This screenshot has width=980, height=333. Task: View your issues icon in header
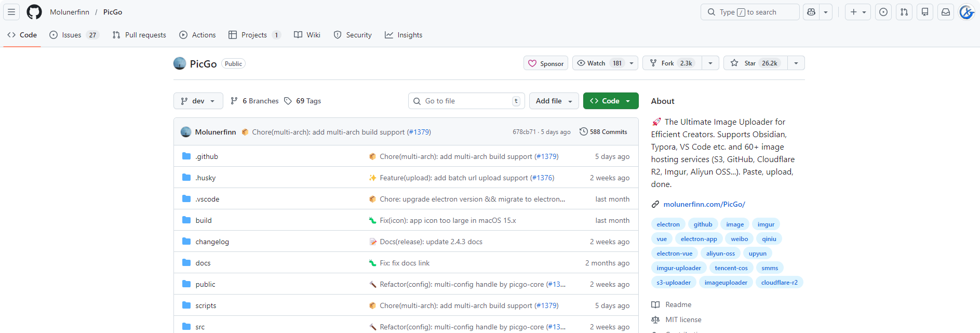(x=883, y=12)
